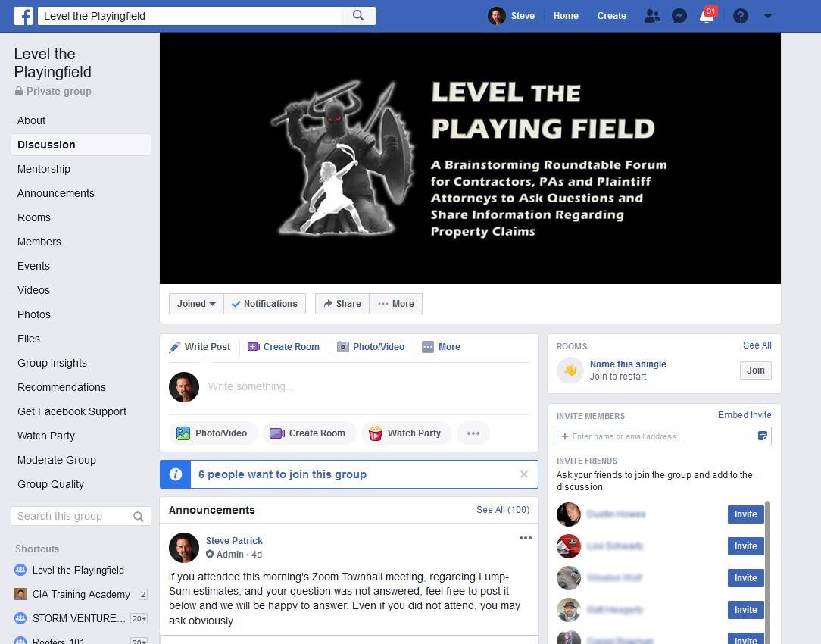The image size is (821, 644).
Task: Click the Facebook logo icon
Action: pyautogui.click(x=23, y=16)
